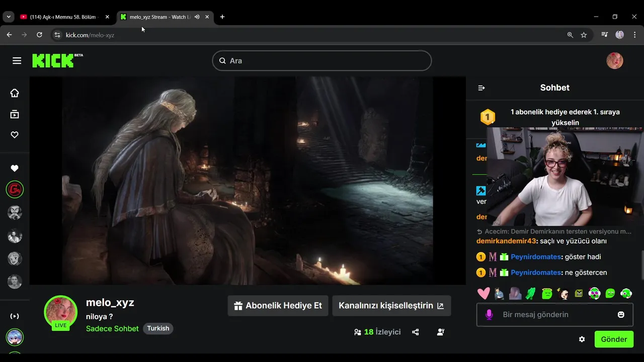Open the Browse icon in sidebar
This screenshot has width=644, height=362.
tap(15, 115)
